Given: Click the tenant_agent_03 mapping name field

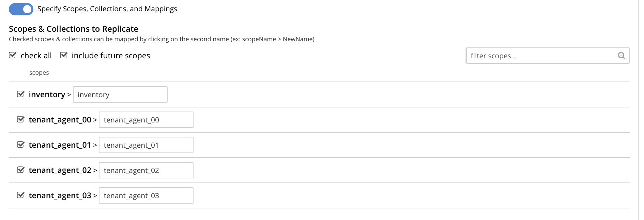Looking at the screenshot, I should [146, 195].
